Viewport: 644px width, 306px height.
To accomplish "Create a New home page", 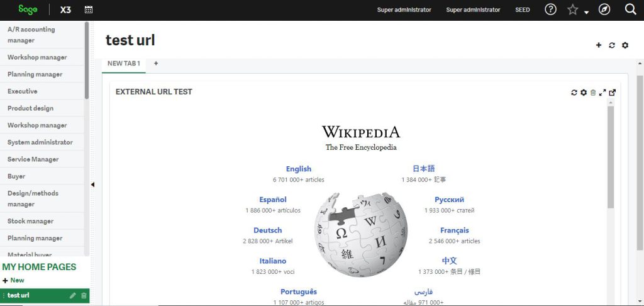I will pos(14,280).
